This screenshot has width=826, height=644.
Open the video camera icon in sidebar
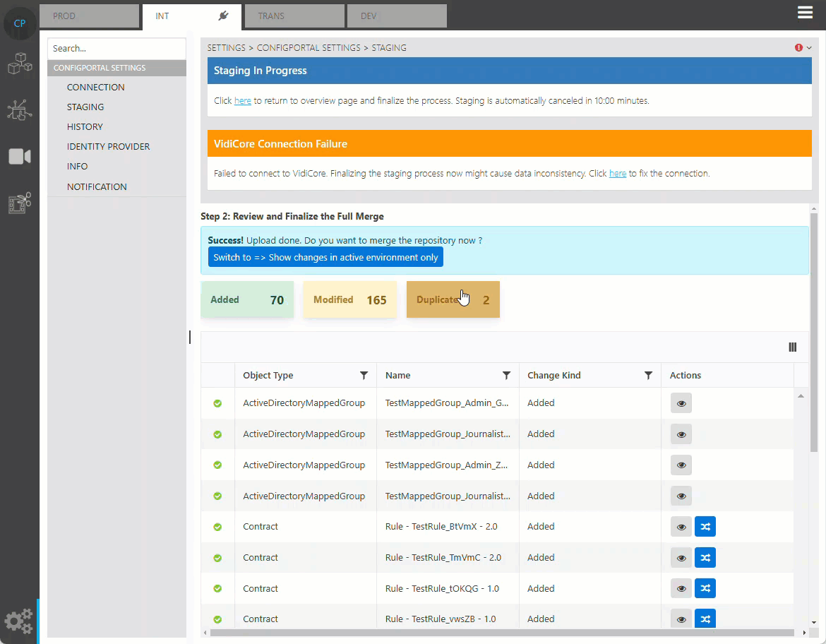(x=20, y=156)
